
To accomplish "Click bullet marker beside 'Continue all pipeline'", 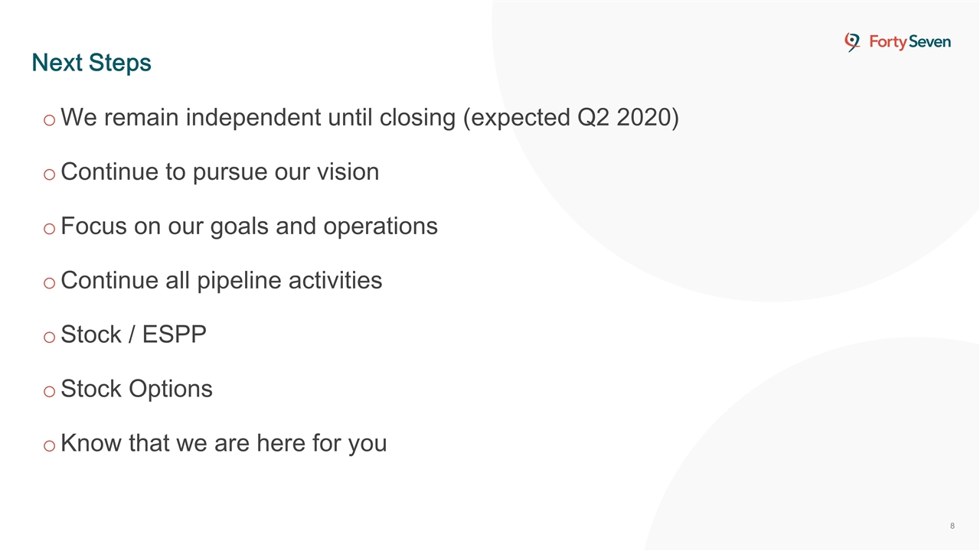I will coord(48,282).
